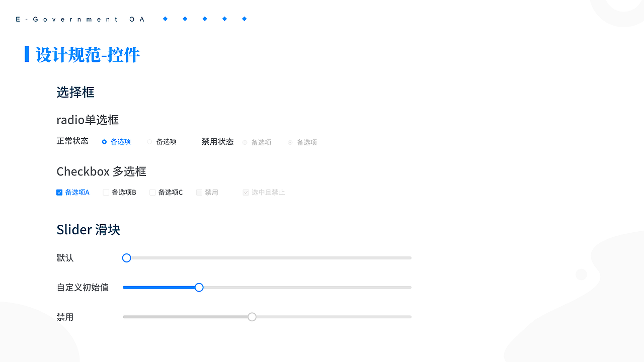Click the second diamond icon beside the logo
This screenshot has height=362, width=644.
[185, 19]
